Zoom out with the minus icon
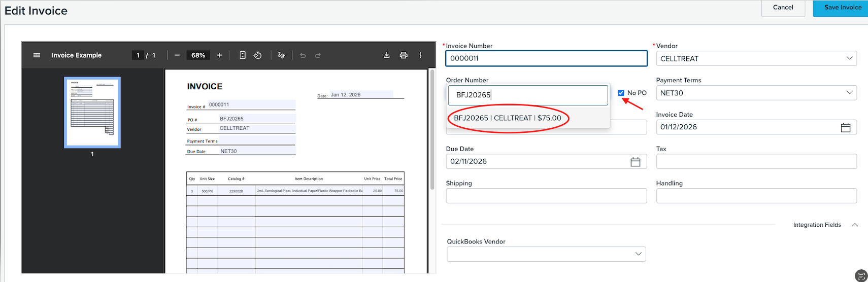 point(177,55)
